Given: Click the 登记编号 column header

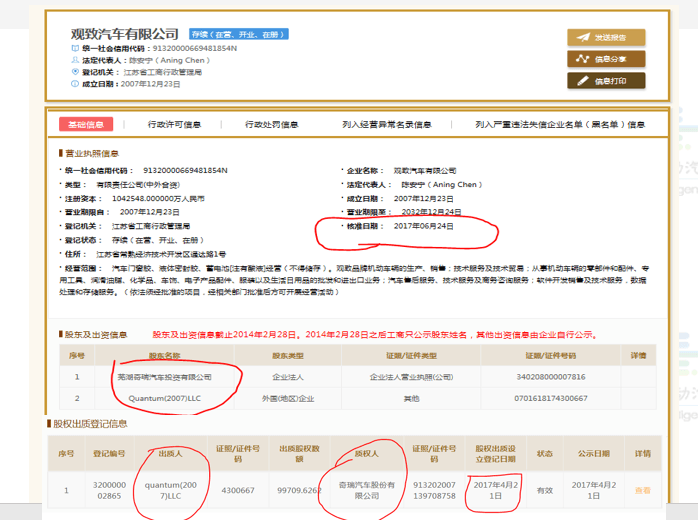Looking at the screenshot, I should pyautogui.click(x=109, y=454).
